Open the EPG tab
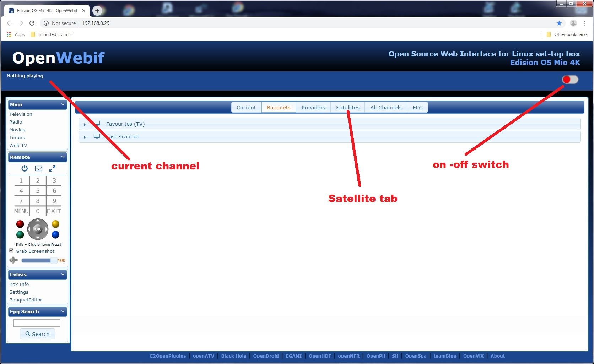This screenshot has height=364, width=594. pyautogui.click(x=417, y=108)
